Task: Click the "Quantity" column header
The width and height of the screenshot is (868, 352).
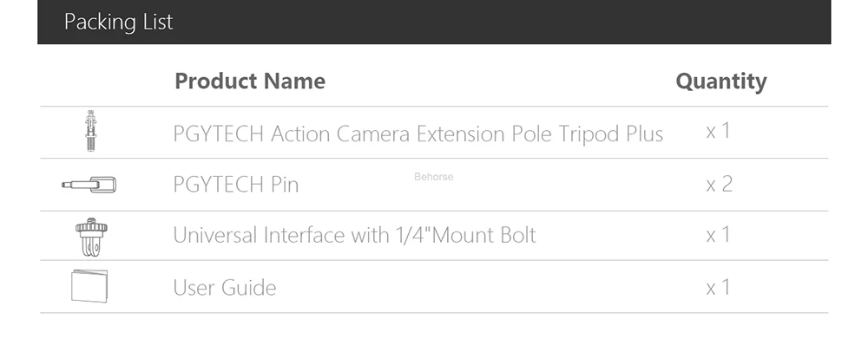Action: pyautogui.click(x=721, y=81)
